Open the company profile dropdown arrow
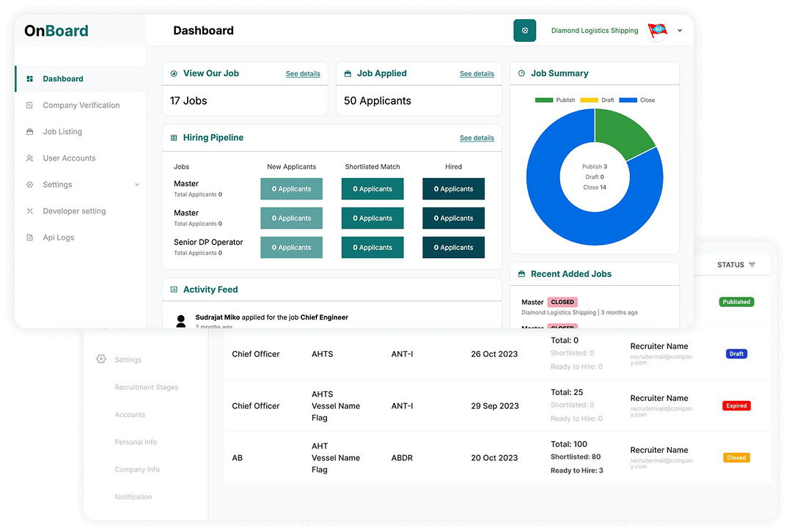This screenshot has width=789, height=532. point(680,31)
